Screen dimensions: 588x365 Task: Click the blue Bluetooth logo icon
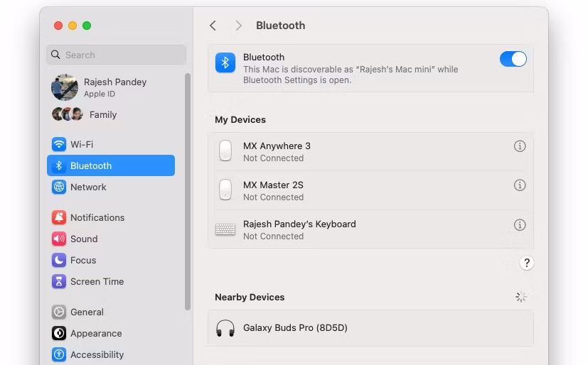tap(225, 62)
